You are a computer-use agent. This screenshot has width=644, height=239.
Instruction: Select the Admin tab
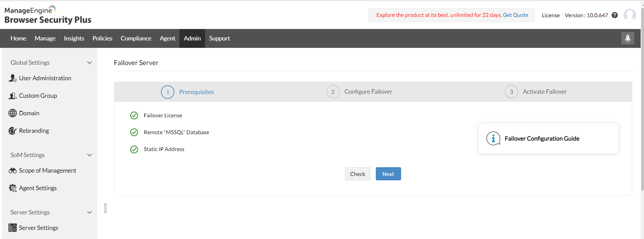tap(192, 38)
